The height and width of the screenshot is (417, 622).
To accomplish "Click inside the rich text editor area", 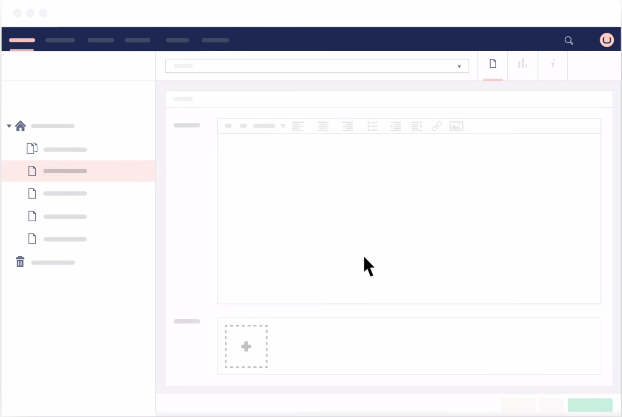I will 408,218.
